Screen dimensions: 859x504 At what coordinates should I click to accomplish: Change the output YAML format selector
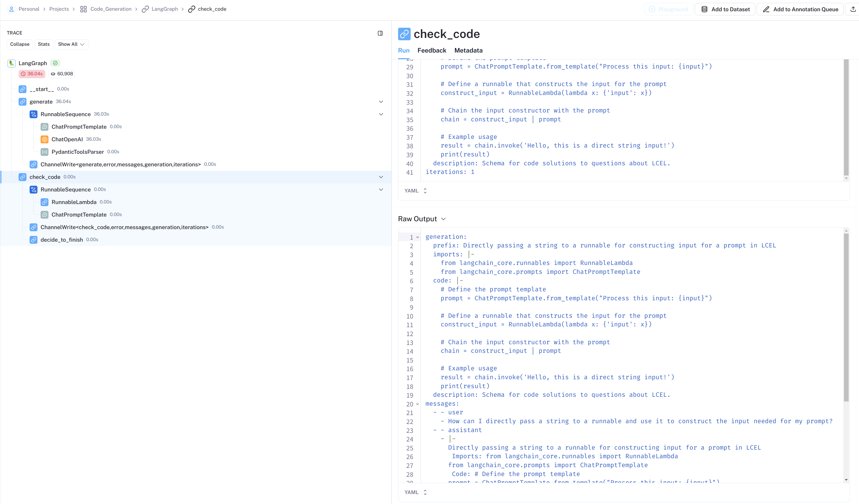coord(416,492)
